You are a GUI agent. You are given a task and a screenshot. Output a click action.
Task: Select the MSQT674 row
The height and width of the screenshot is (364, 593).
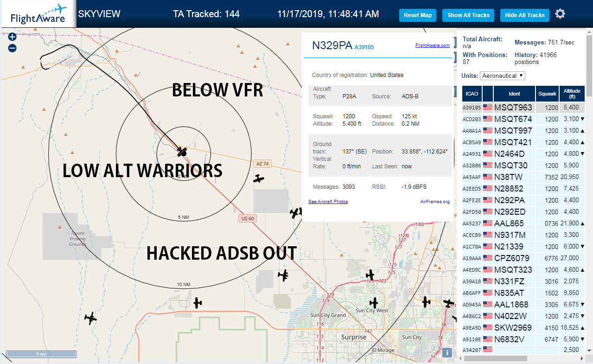pos(523,119)
